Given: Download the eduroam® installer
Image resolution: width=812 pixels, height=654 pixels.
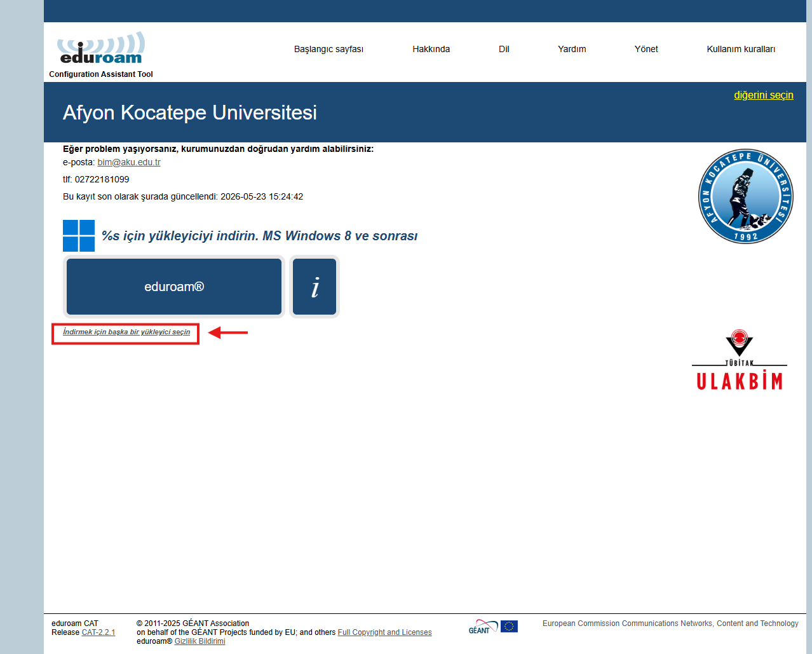Looking at the screenshot, I should coord(174,287).
